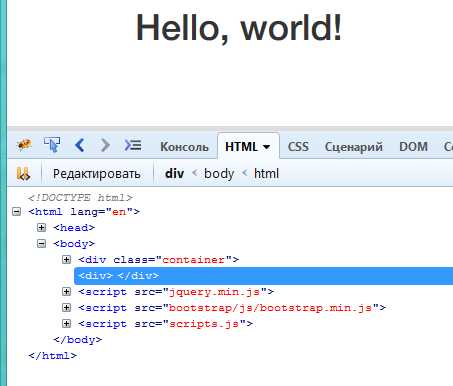Switch to the Консоль tab
The height and width of the screenshot is (386, 453).
click(x=184, y=147)
